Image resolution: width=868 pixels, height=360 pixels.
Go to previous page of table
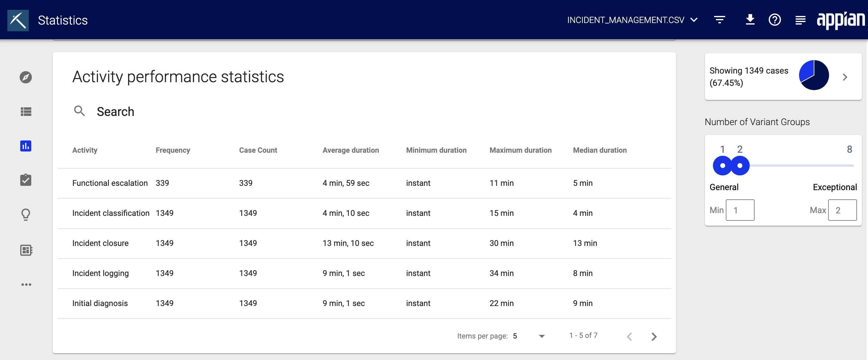pos(629,336)
